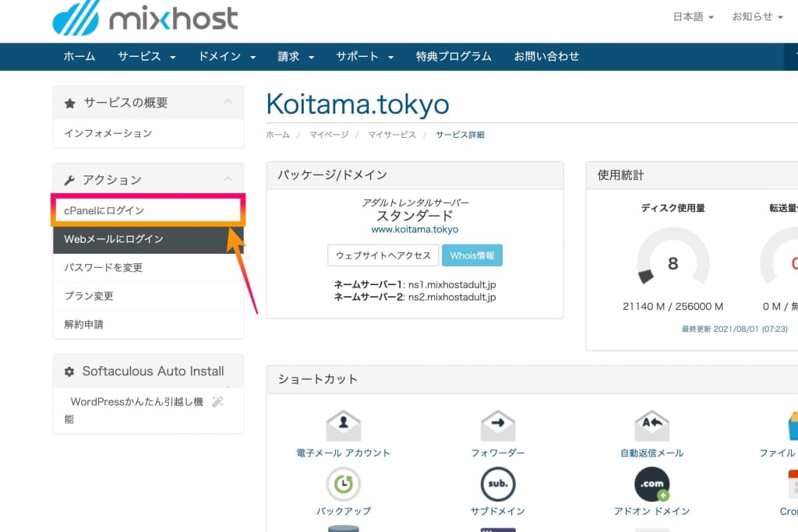Expand the お知らせ notifications dropdown

click(757, 17)
